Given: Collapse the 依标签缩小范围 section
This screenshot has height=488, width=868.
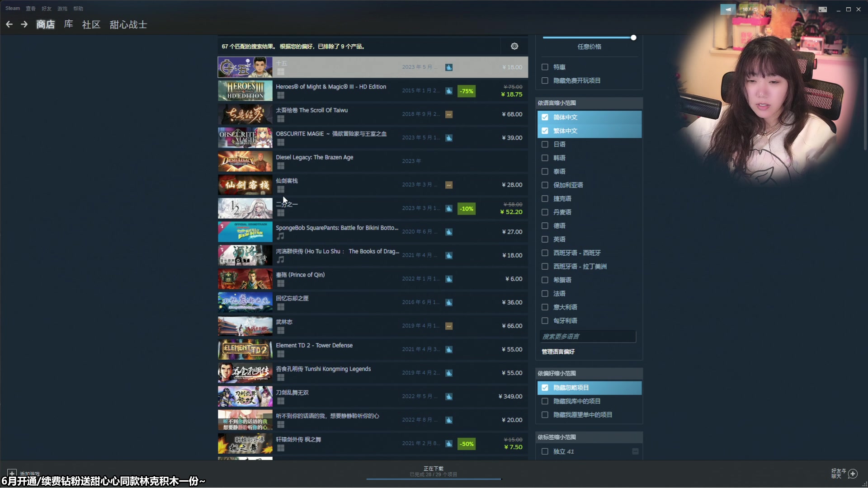Looking at the screenshot, I should tap(589, 437).
